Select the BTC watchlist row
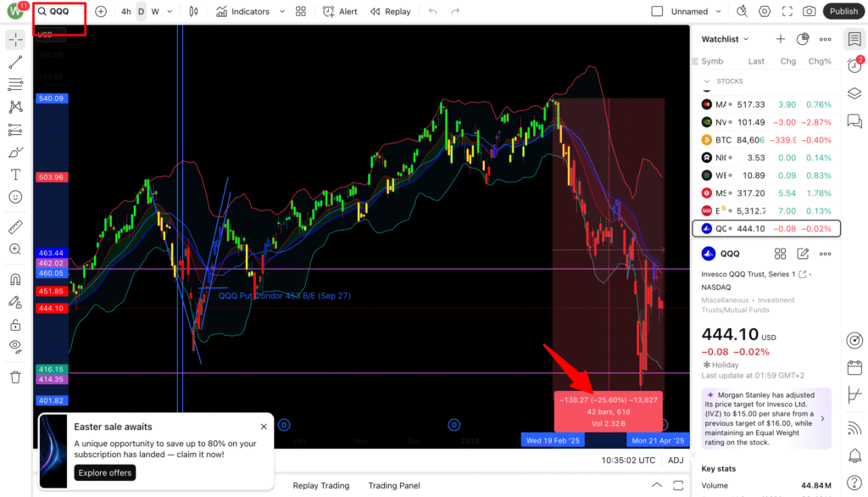 click(766, 140)
